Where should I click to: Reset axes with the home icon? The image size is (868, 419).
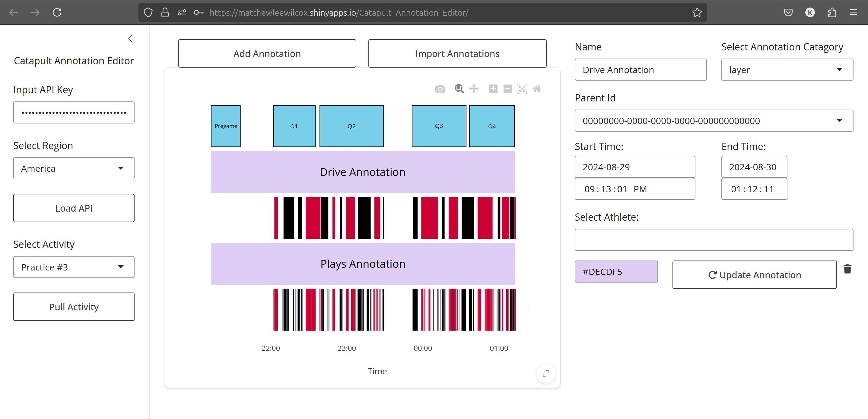537,89
